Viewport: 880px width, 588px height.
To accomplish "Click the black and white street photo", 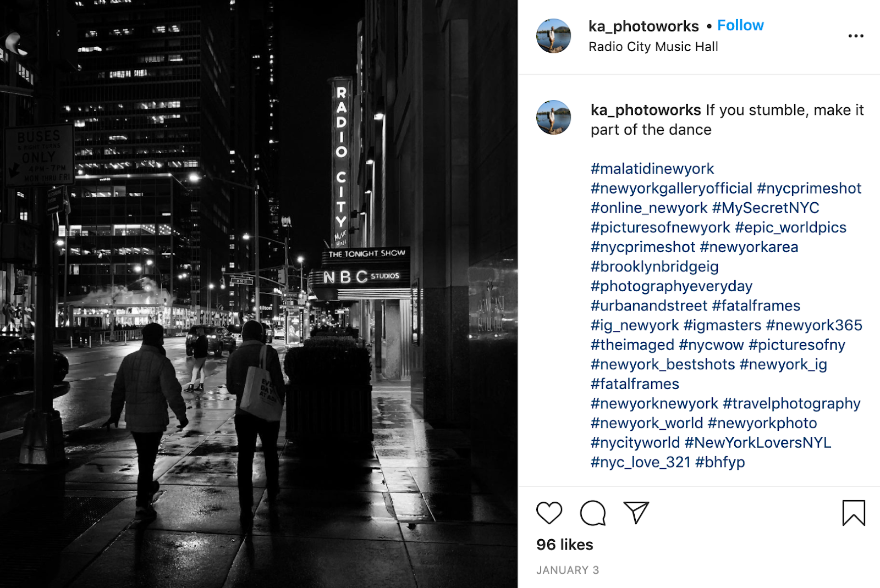I will click(x=258, y=294).
